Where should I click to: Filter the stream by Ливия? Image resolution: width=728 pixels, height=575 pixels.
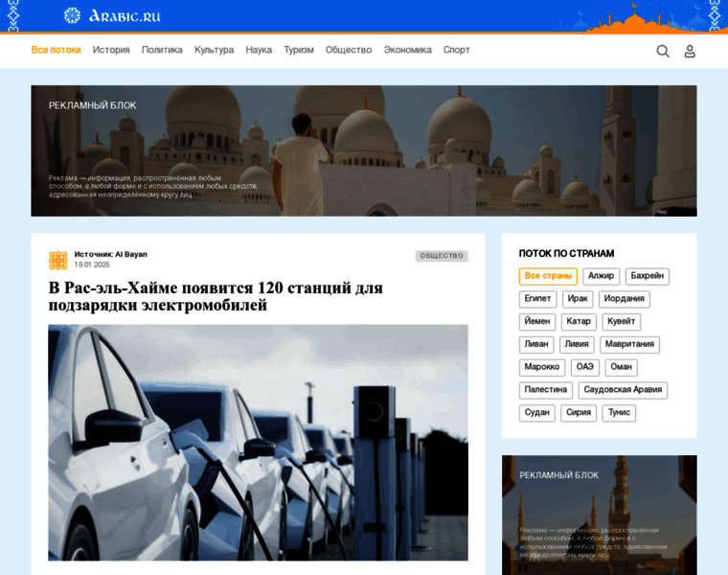(577, 345)
